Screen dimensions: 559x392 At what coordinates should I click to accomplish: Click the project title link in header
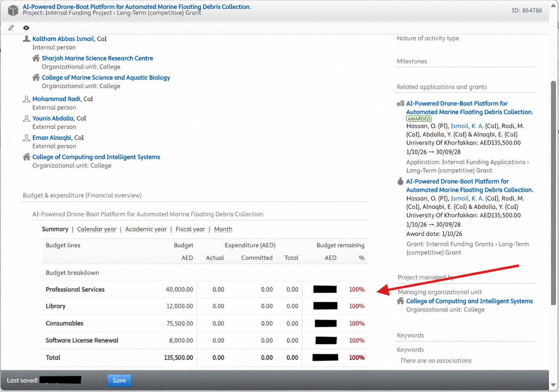(137, 7)
